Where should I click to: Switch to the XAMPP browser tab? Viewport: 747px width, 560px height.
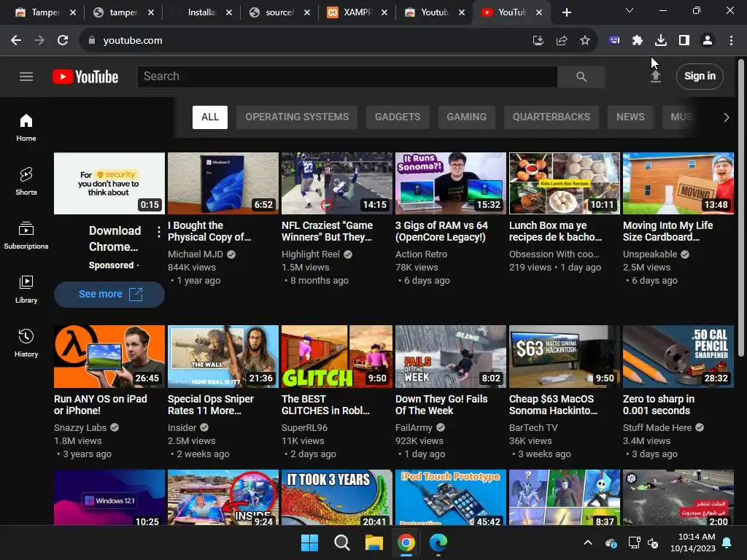(357, 12)
